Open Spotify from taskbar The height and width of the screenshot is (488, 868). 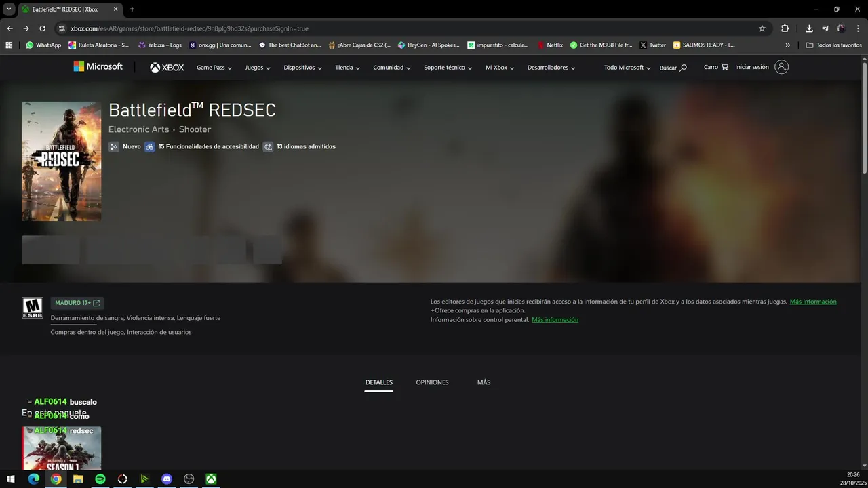click(x=100, y=479)
